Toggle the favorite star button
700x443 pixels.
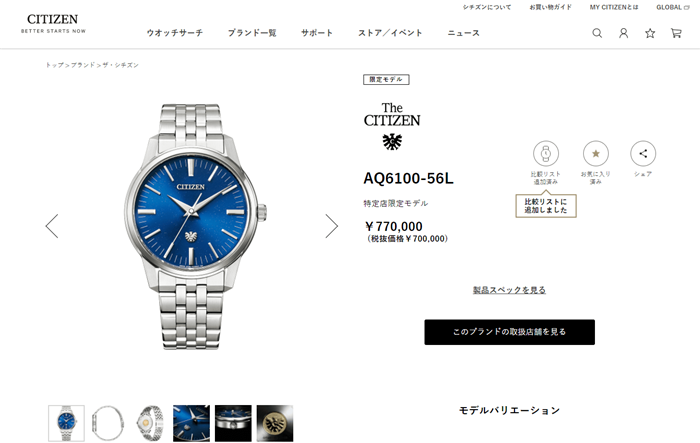click(596, 154)
